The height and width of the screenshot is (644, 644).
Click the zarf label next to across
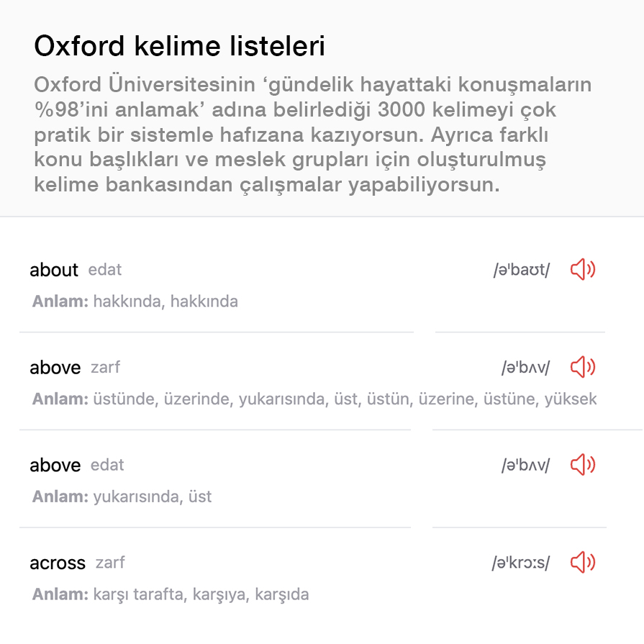coord(110,562)
